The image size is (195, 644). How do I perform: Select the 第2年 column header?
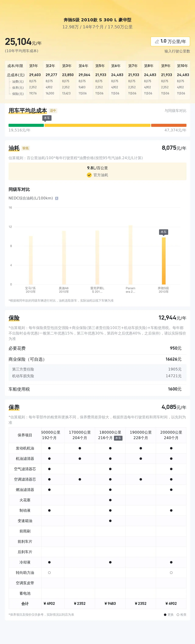(50, 66)
